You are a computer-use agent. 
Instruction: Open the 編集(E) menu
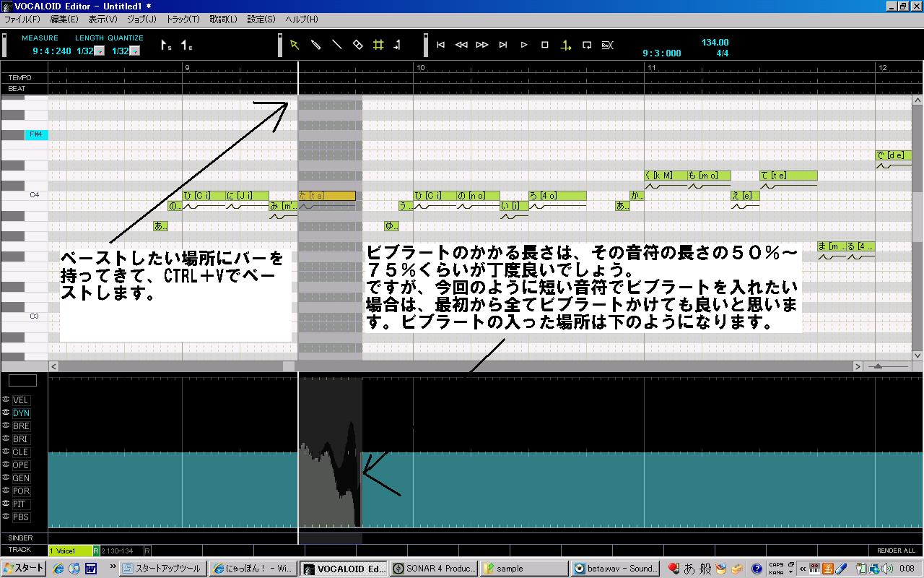[64, 20]
